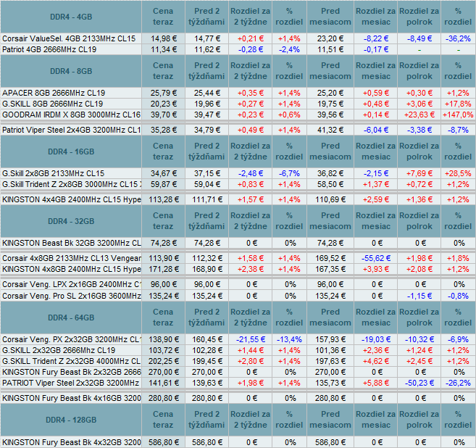Select the 160,45 € two-weeks-ago price cell
The image size is (476, 448).
(x=206, y=339)
